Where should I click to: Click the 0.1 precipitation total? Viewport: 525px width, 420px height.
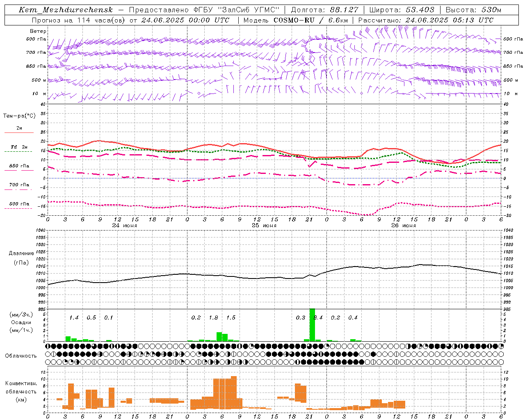108,318
